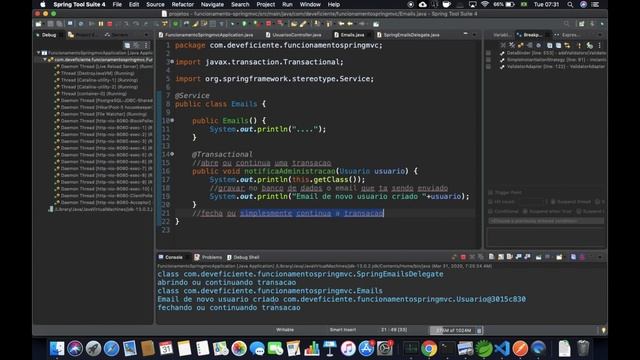The image size is (640, 360).
Task: Click Remove All Breakpoints icon
Action: (x=511, y=45)
